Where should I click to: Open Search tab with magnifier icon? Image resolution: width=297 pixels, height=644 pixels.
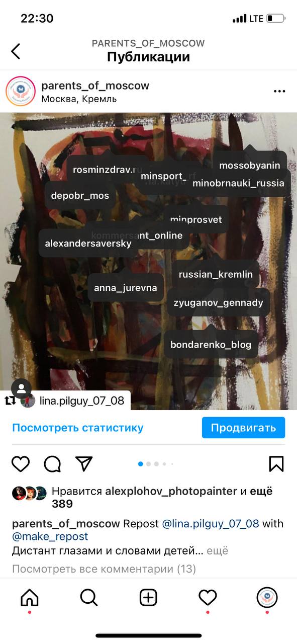[89, 598]
